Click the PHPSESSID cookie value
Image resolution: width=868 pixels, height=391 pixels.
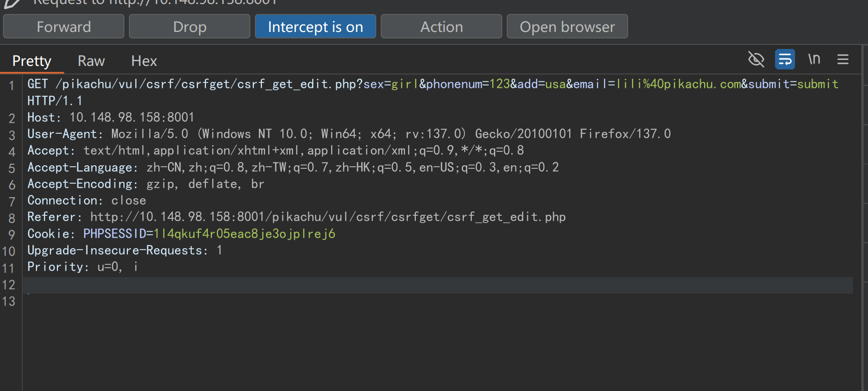click(x=244, y=234)
